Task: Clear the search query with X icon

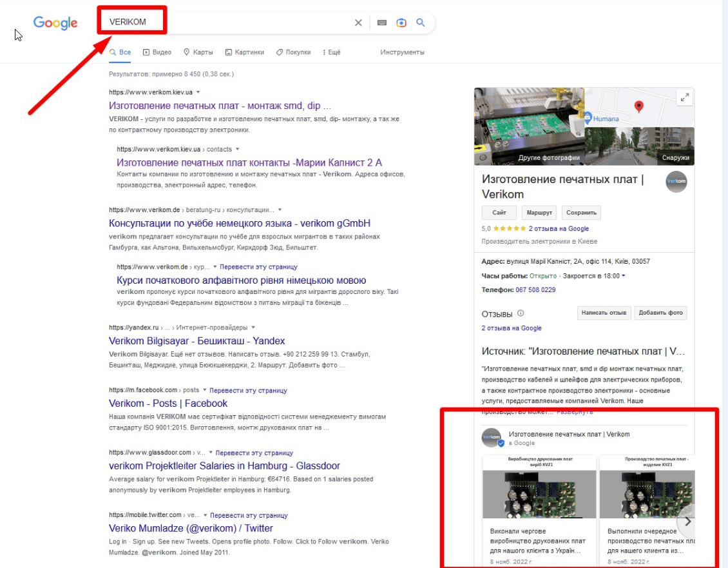Action: [x=358, y=23]
